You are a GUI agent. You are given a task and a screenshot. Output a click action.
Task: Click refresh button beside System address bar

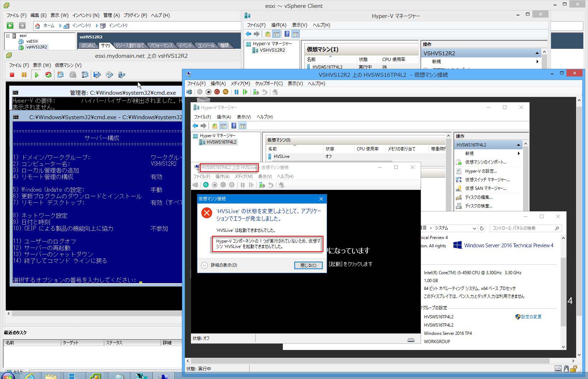tap(482, 228)
